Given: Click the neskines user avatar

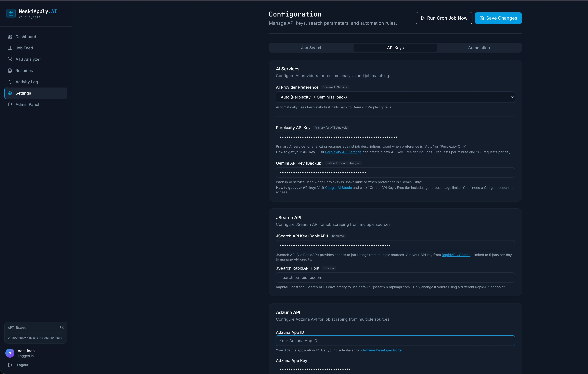Looking at the screenshot, I should coord(10,353).
